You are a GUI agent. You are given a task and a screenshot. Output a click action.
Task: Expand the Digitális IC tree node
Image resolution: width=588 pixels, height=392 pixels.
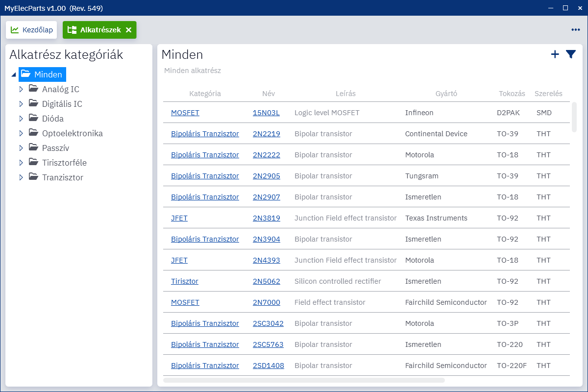(21, 104)
